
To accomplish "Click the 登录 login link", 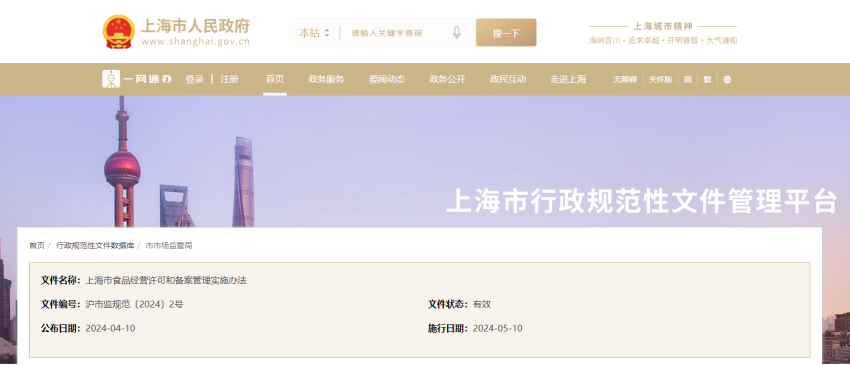I will tap(194, 79).
